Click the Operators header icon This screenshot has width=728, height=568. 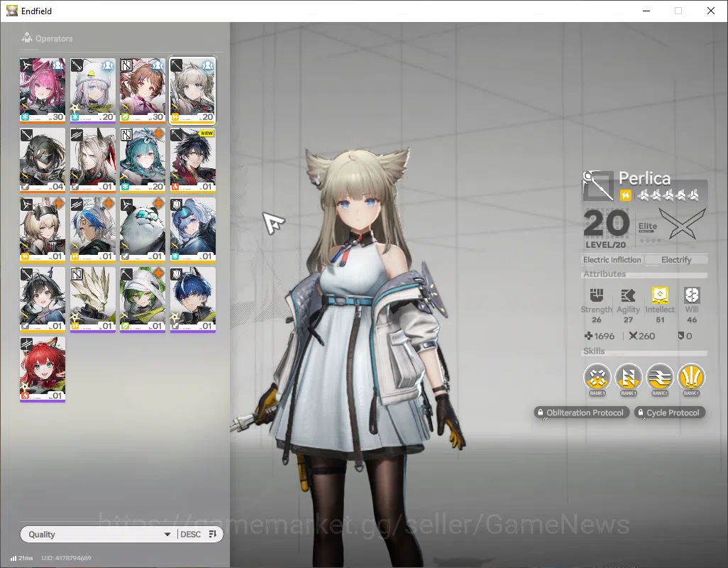tap(26, 38)
